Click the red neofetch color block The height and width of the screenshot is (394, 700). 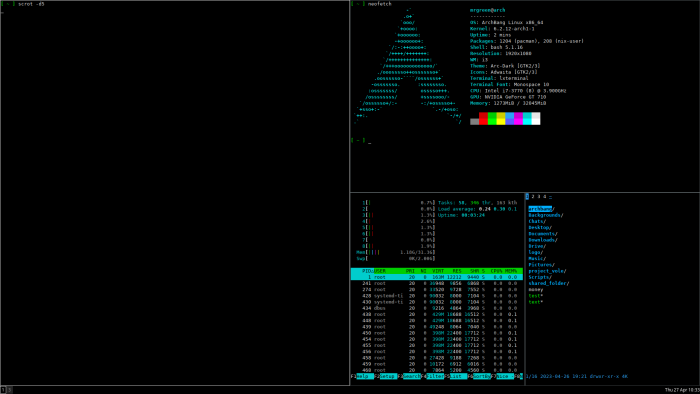(x=483, y=118)
